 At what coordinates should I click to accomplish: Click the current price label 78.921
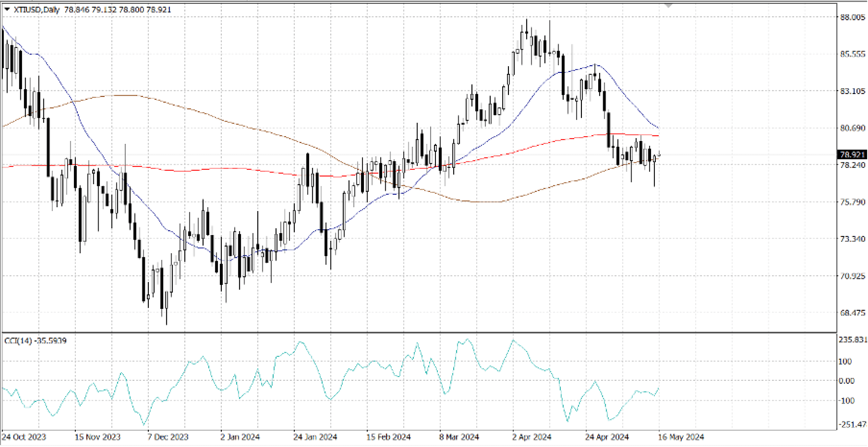[853, 154]
